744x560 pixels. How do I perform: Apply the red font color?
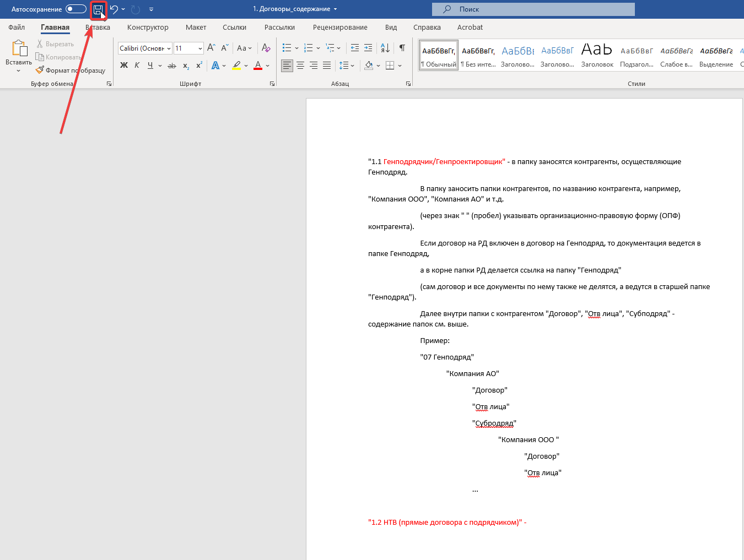tap(258, 66)
